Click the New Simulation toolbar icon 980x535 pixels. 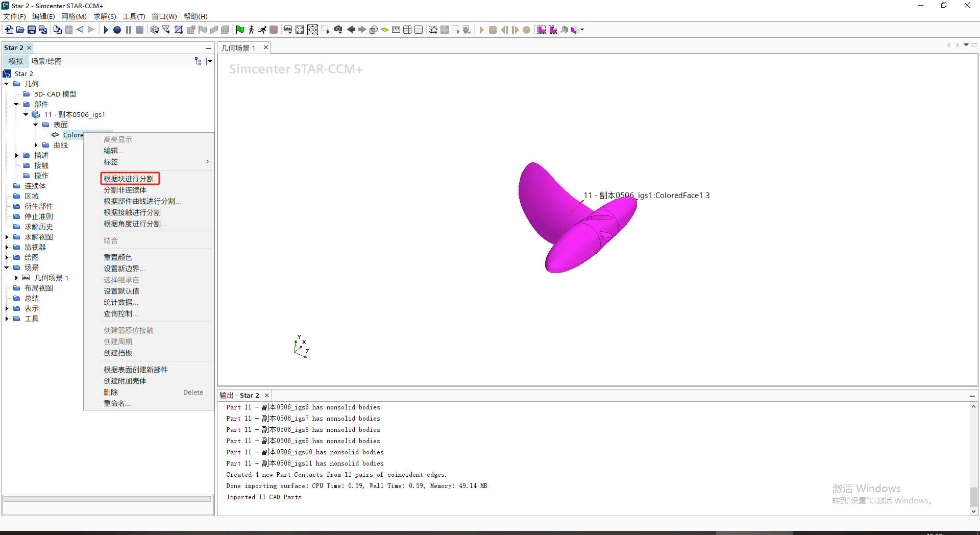click(9, 30)
